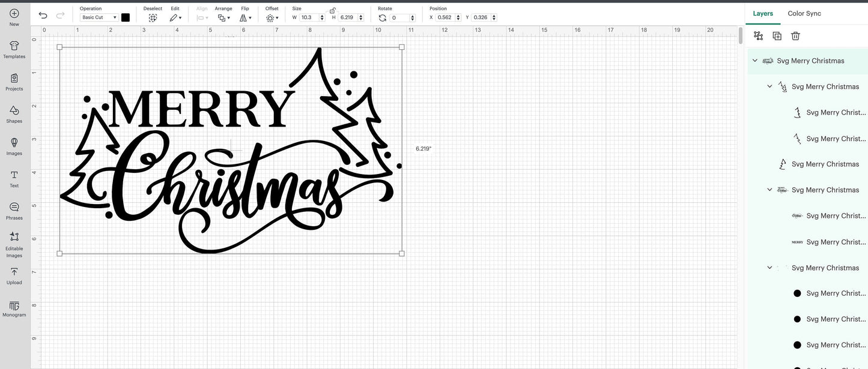The width and height of the screenshot is (868, 369).
Task: Click the Deselect button
Action: (153, 17)
